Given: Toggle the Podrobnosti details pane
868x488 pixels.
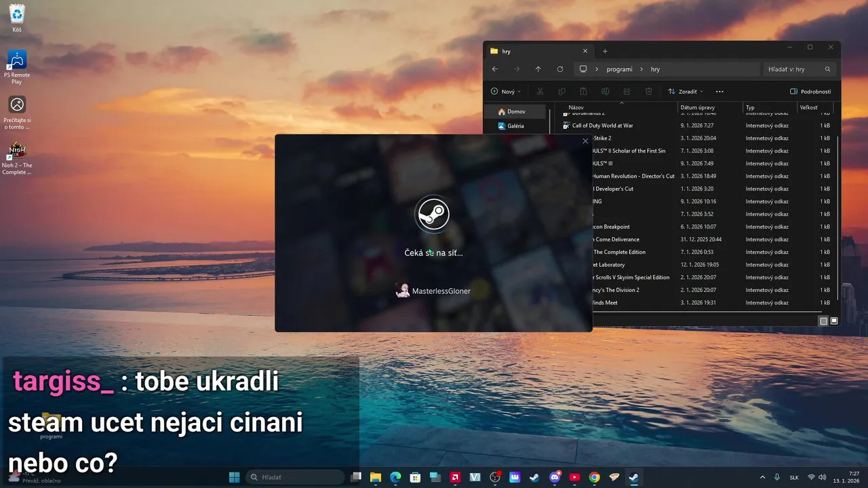Looking at the screenshot, I should [x=810, y=91].
